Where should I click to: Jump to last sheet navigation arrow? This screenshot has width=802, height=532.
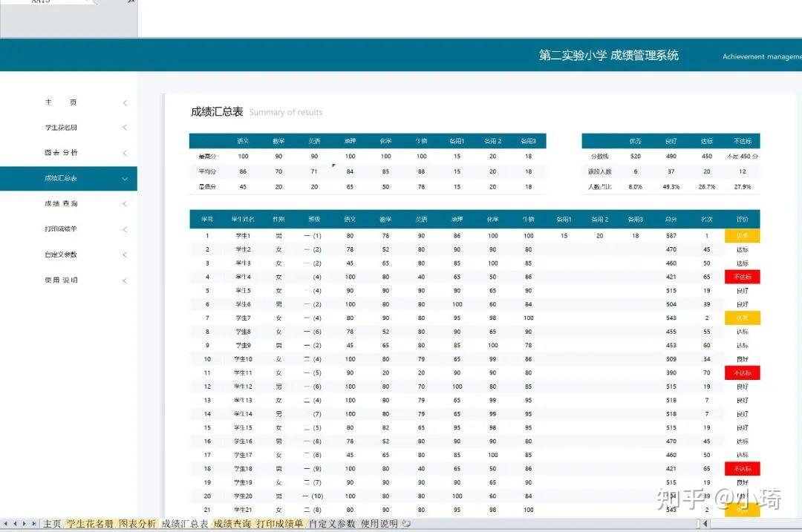click(x=33, y=524)
